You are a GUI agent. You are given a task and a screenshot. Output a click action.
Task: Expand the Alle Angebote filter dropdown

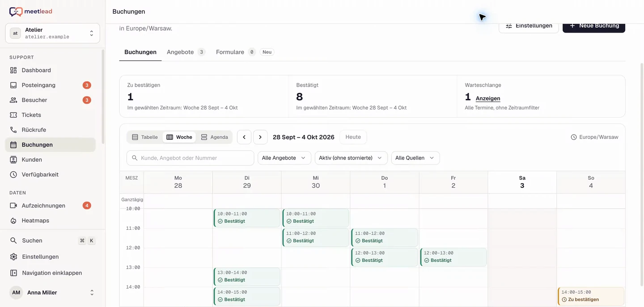point(284,158)
